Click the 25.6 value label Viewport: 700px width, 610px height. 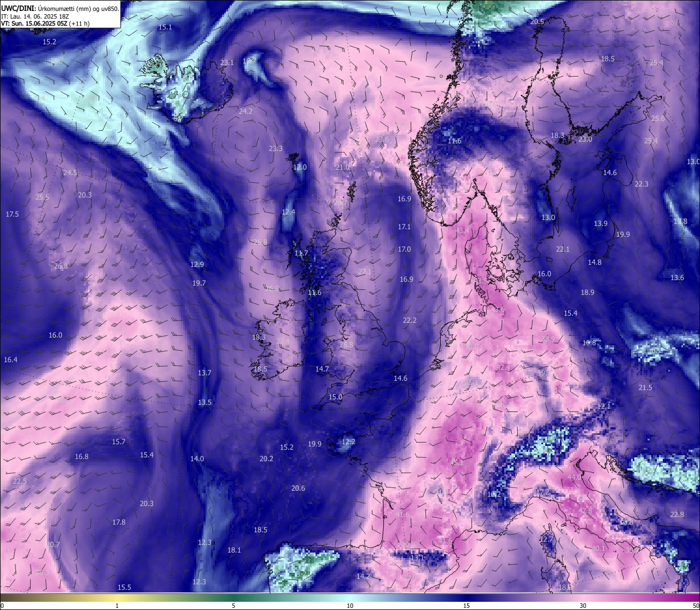tap(658, 118)
